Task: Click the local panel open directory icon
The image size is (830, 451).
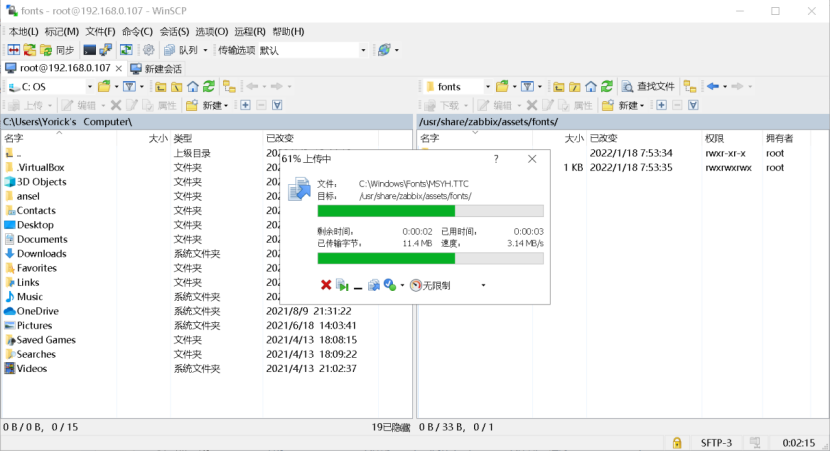Action: pos(104,86)
